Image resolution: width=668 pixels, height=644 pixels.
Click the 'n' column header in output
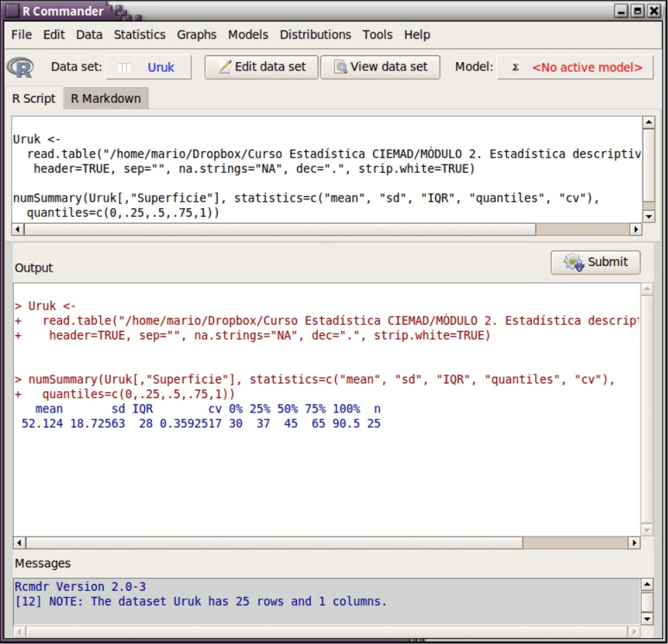377,409
